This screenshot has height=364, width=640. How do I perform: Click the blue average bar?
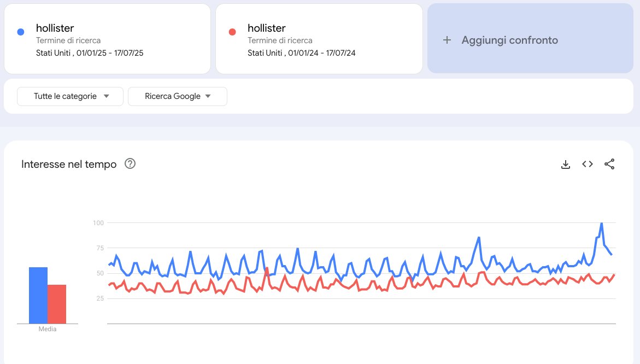point(38,296)
